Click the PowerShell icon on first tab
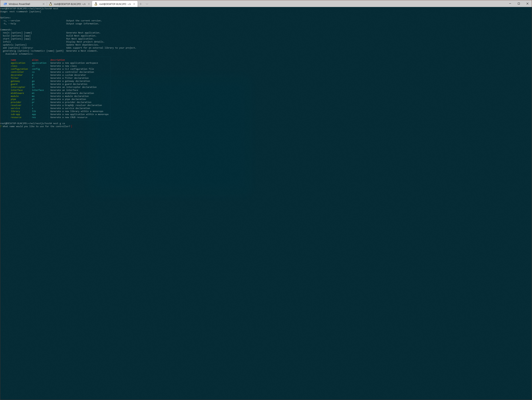This screenshot has width=532, height=400. pyautogui.click(x=5, y=4)
